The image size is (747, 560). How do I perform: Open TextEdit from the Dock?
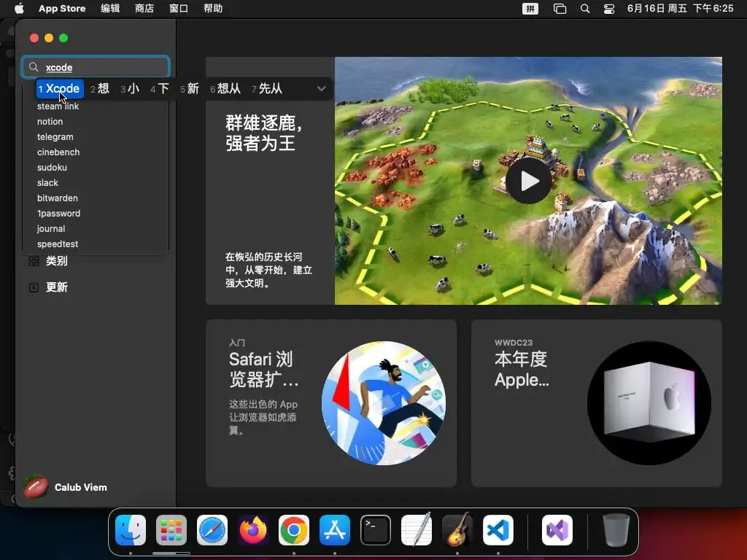pyautogui.click(x=417, y=530)
